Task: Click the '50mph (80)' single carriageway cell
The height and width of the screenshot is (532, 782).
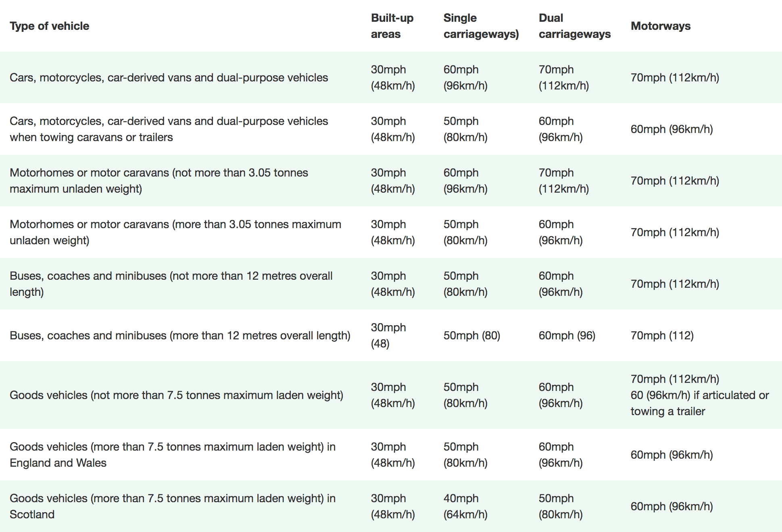Action: (472, 335)
